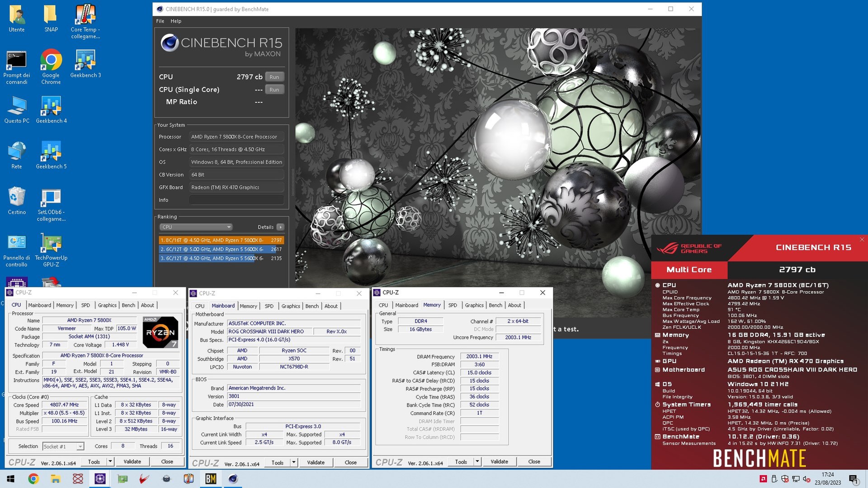868x488 pixels.
Task: Select the Core Temp shortcut icon
Action: click(85, 21)
